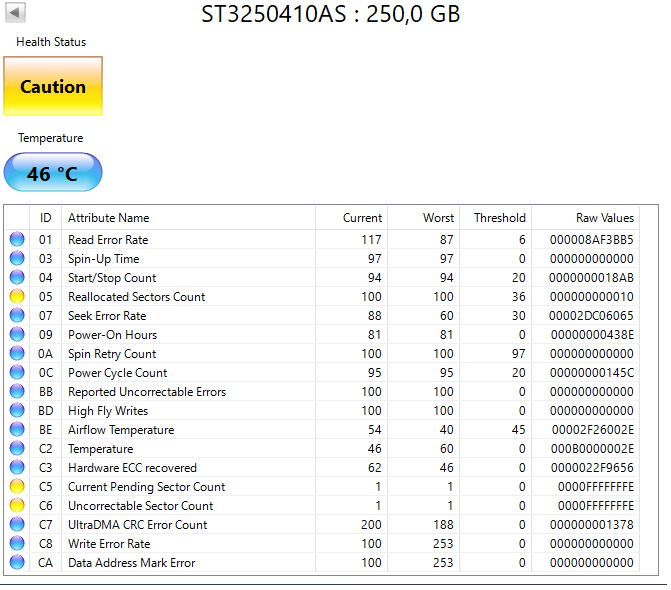The image size is (671, 590).
Task: Click the yellow status icon for Reallocated Sectors Count
Action: tap(17, 296)
